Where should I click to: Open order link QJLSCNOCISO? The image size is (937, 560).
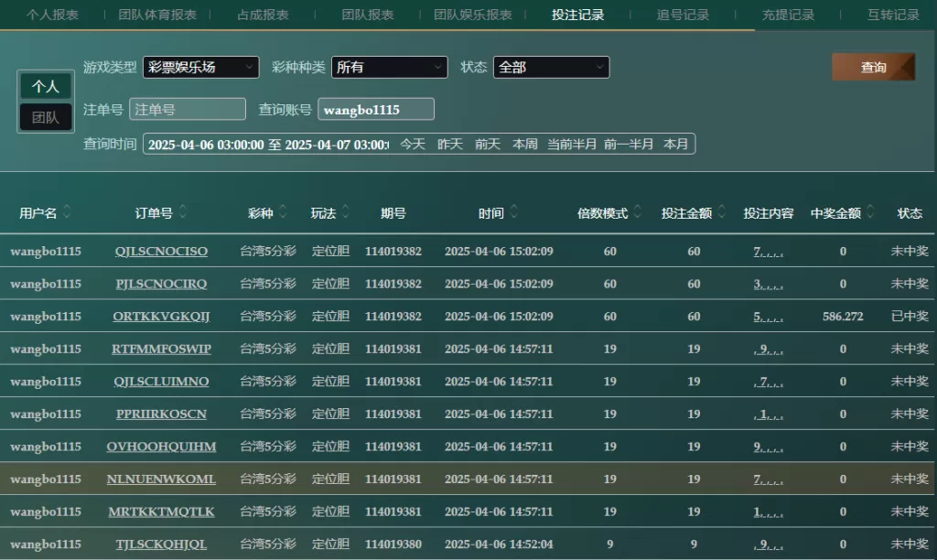[161, 252]
